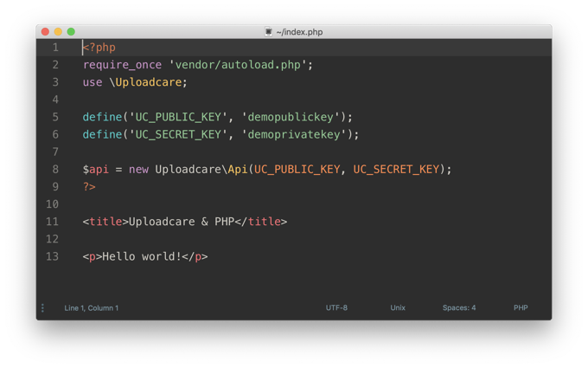Click the 'demoprivatekey' string
Viewport: 588px width, 368px height.
[294, 134]
